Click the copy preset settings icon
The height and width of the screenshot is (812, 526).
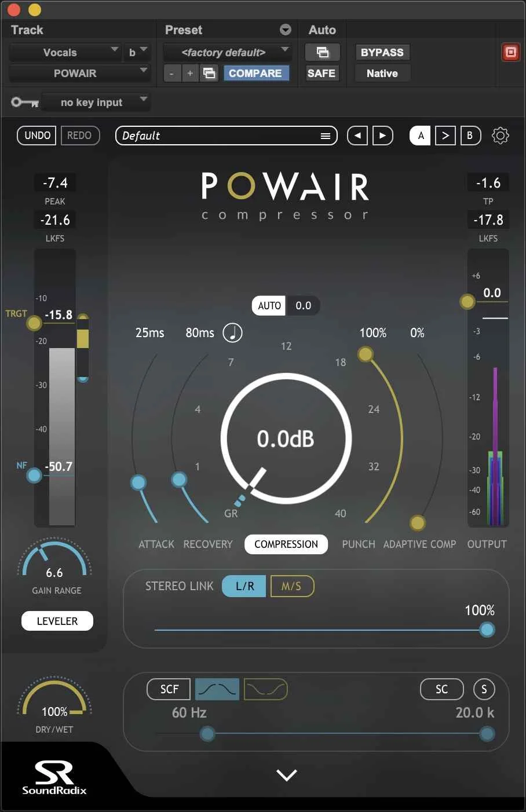[209, 74]
